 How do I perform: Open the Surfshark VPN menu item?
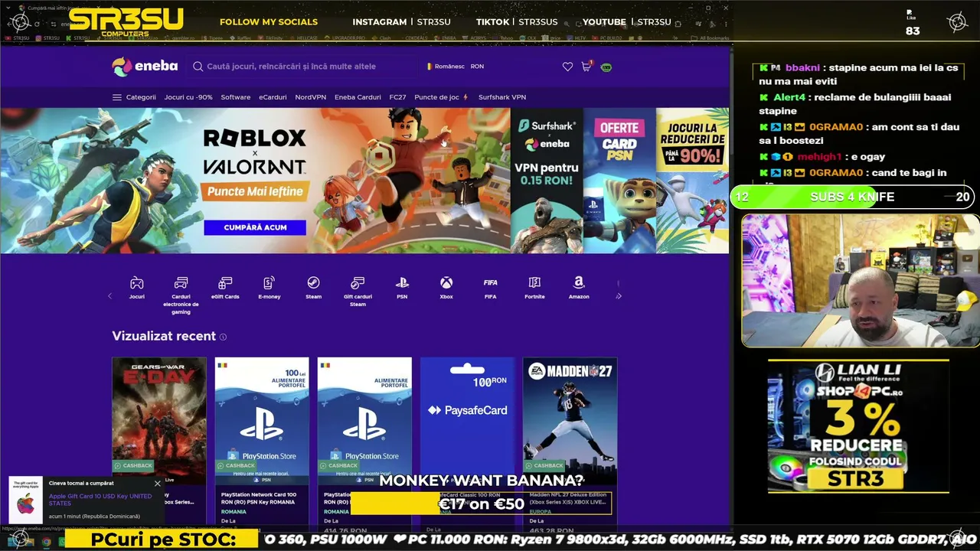[x=502, y=97]
